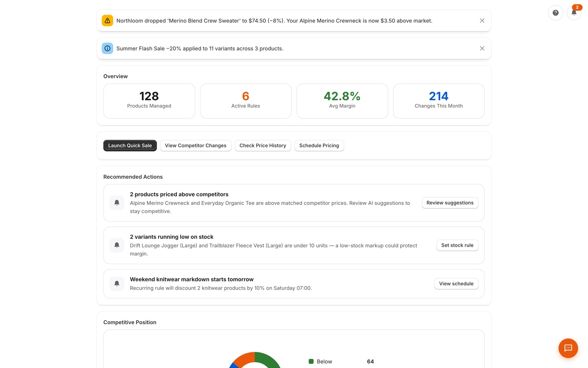Open notifications bell with badge 2
The height and width of the screenshot is (368, 588).
point(574,13)
